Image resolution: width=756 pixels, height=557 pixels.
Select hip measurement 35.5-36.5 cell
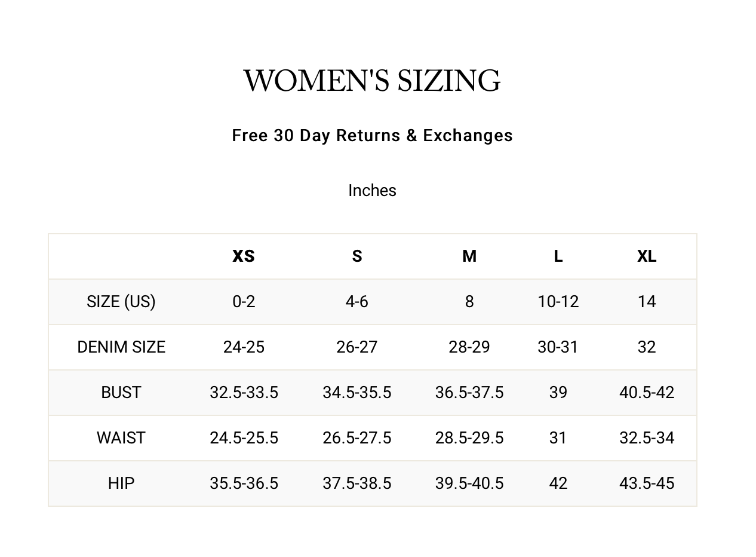pos(244,483)
